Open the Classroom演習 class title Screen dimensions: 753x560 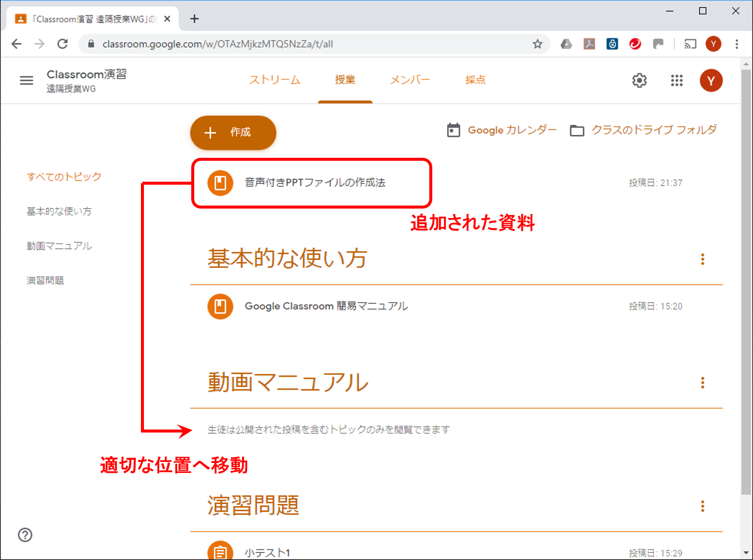[87, 74]
